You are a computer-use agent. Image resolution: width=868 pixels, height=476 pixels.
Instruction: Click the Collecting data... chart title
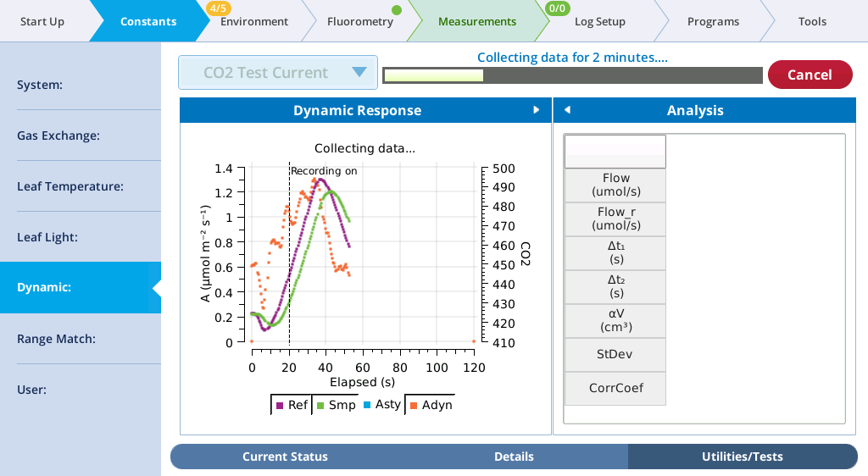tap(364, 148)
